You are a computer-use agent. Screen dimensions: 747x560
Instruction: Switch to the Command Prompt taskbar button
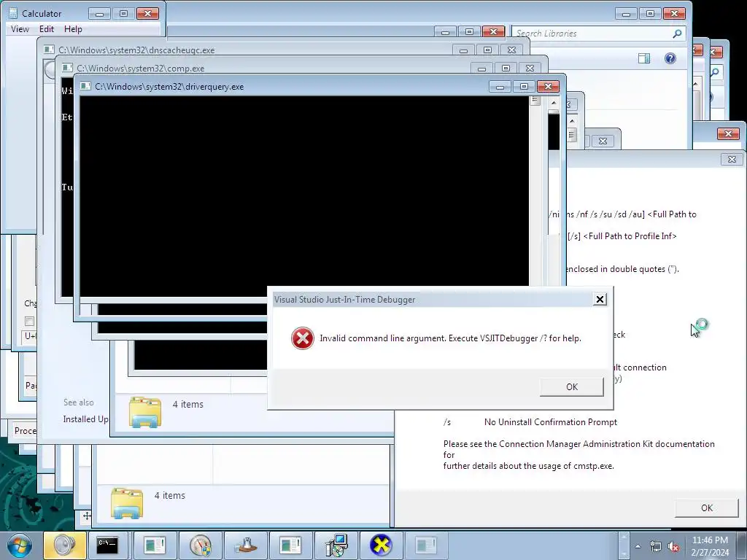tap(107, 545)
